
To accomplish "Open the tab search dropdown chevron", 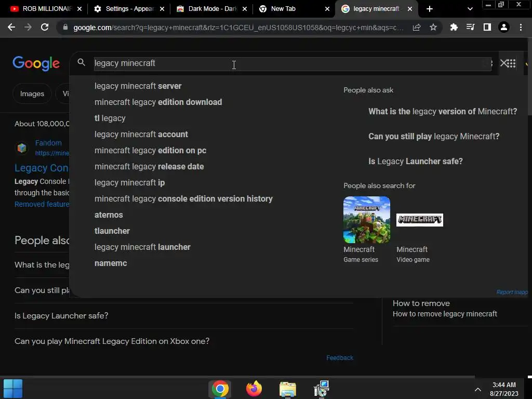I will point(470,9).
